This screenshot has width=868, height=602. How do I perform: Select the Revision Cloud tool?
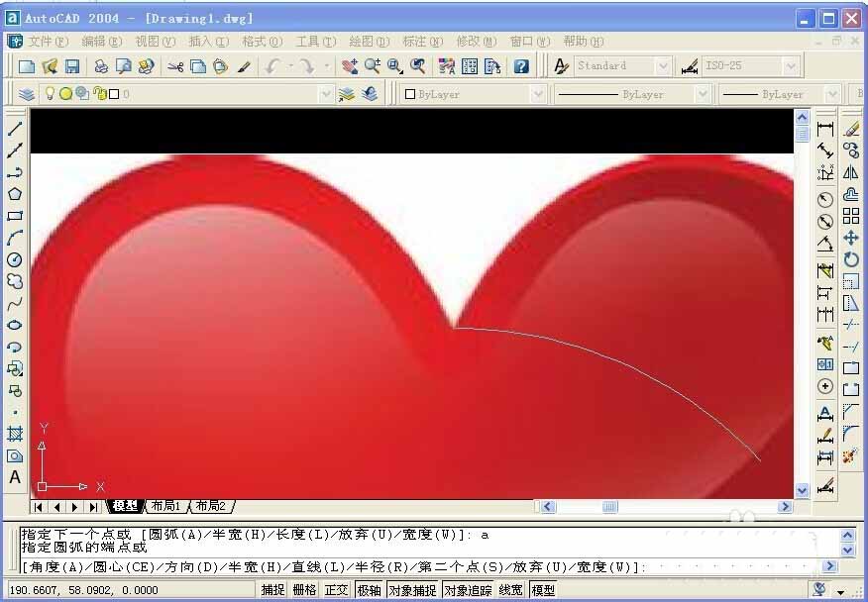[15, 281]
